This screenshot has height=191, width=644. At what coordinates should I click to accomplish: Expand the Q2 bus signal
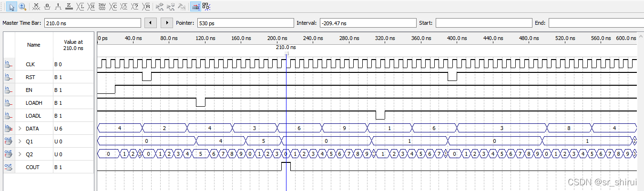click(20, 154)
